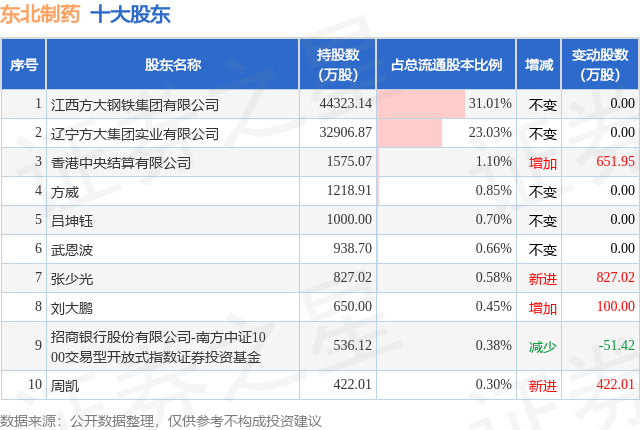Click the green 减少 label in row 9

tap(542, 347)
